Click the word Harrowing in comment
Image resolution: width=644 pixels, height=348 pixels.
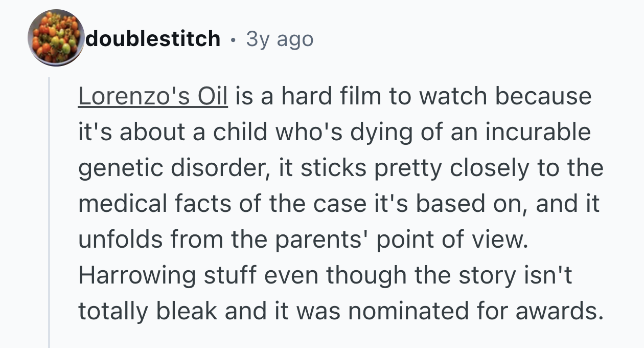pos(137,276)
